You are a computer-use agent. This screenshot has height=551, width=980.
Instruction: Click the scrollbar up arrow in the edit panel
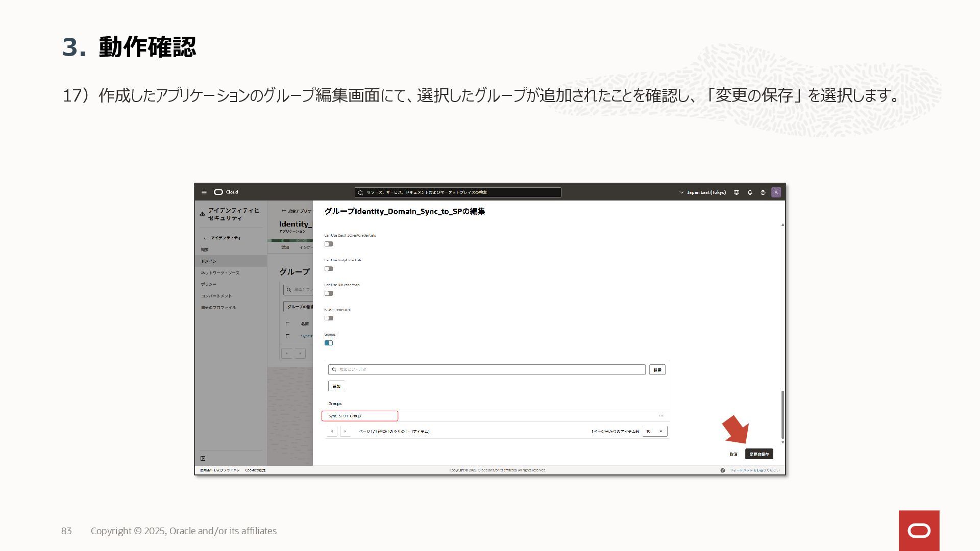coord(782,224)
